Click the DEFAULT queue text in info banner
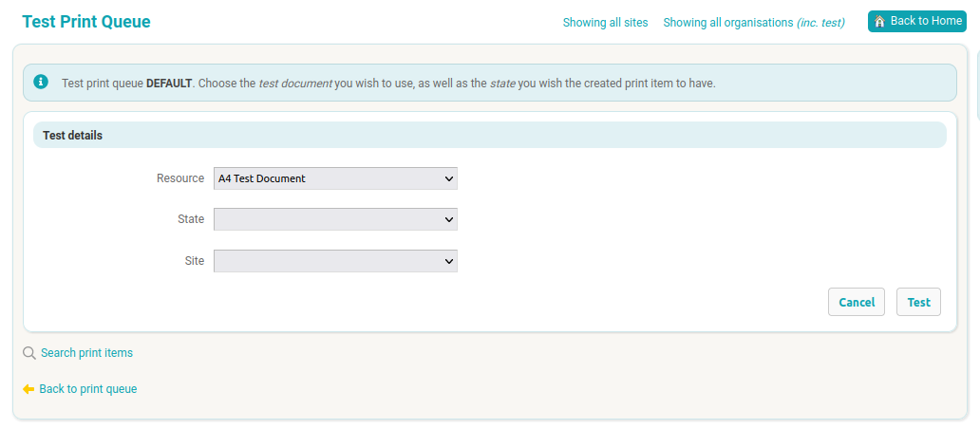 (169, 84)
